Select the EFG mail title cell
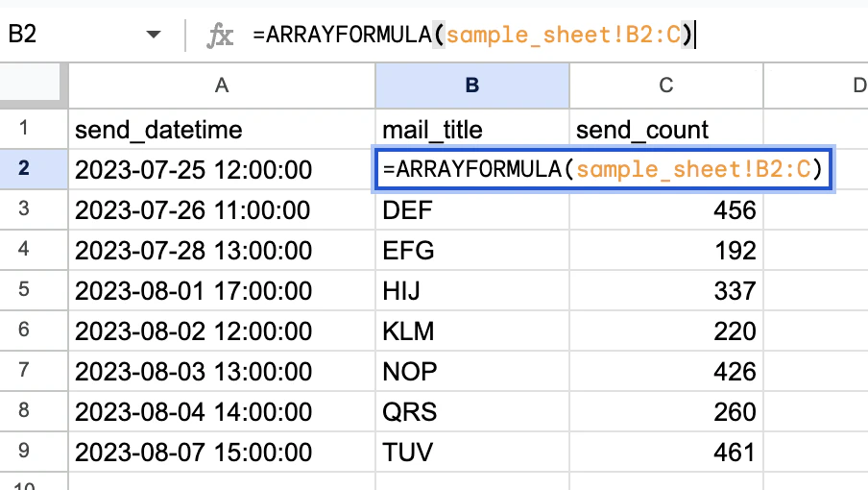 [472, 250]
